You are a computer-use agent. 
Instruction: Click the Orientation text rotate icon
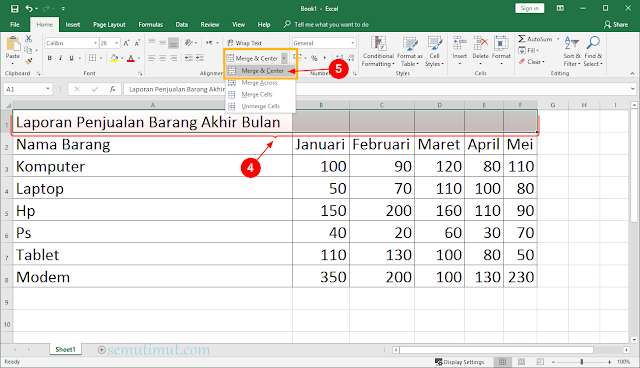point(189,42)
